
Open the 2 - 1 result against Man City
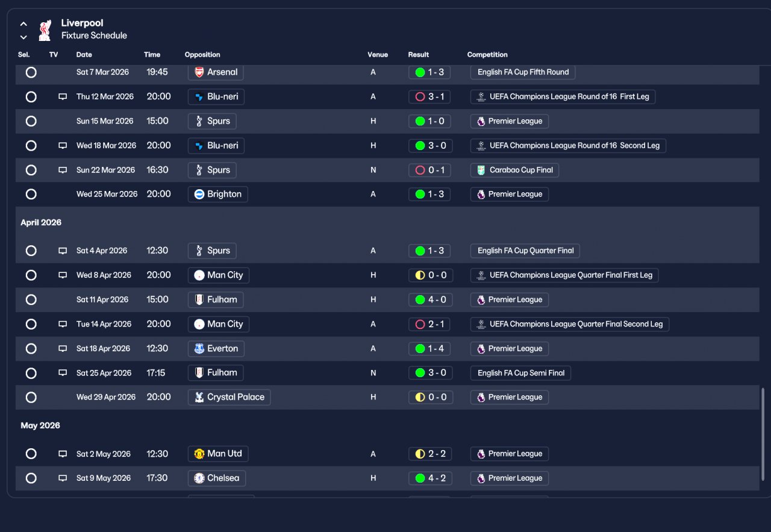click(x=429, y=324)
